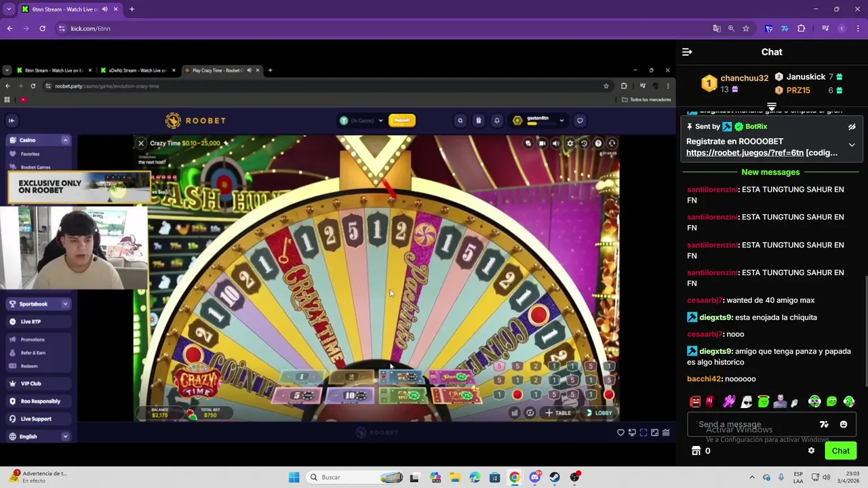
Task: Open the English language dropdown
Action: tap(38, 436)
